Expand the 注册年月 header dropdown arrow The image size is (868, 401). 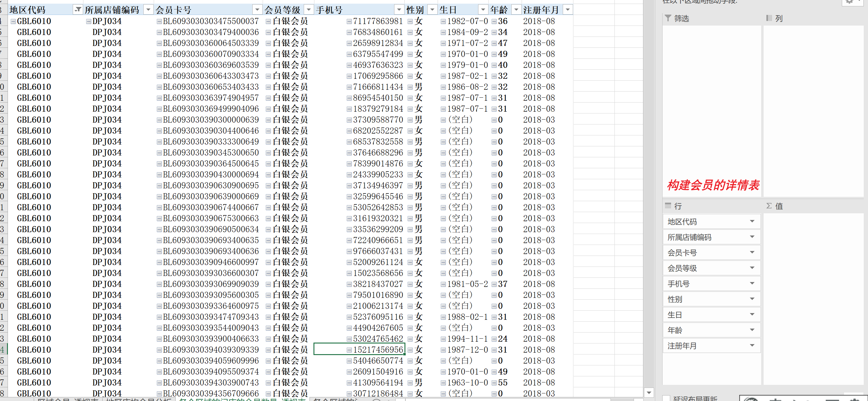[x=568, y=10]
